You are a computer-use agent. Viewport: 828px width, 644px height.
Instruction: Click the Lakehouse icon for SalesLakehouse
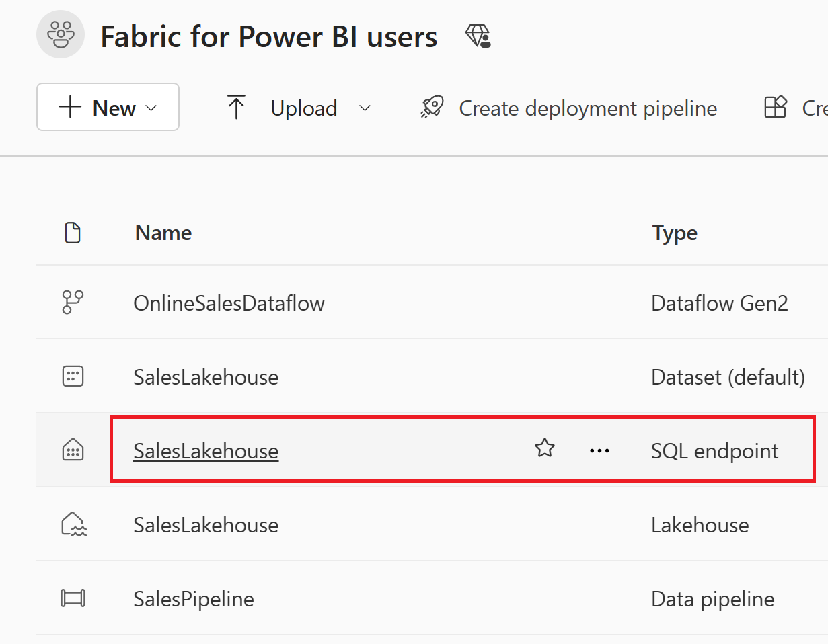pos(73,524)
